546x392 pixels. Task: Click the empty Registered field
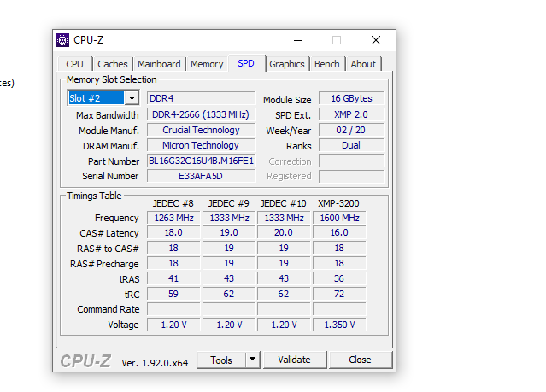point(351,176)
